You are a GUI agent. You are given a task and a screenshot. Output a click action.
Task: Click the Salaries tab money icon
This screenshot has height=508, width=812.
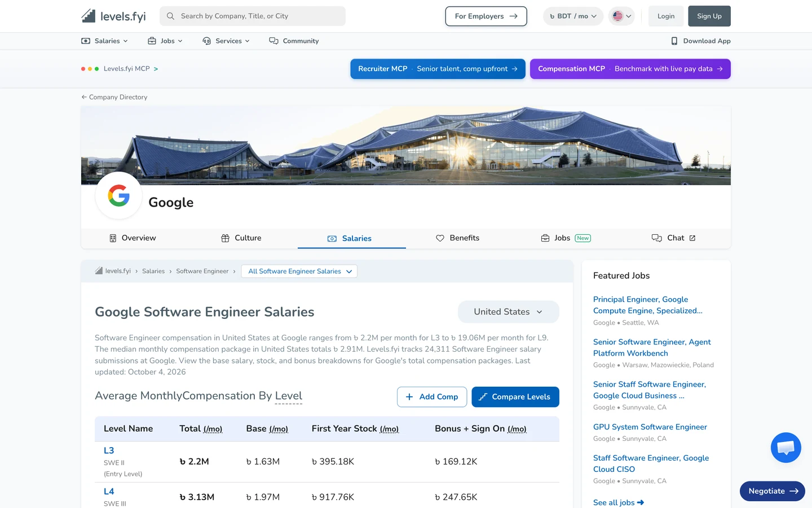332,239
